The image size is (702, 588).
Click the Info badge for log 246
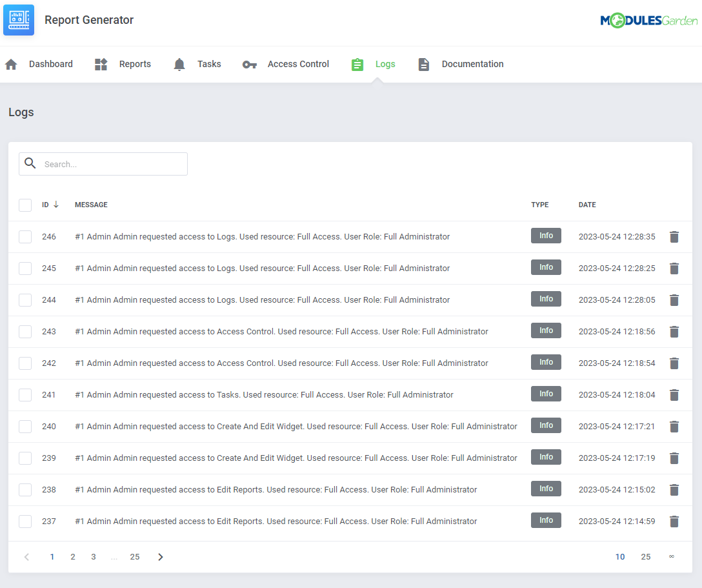(546, 236)
